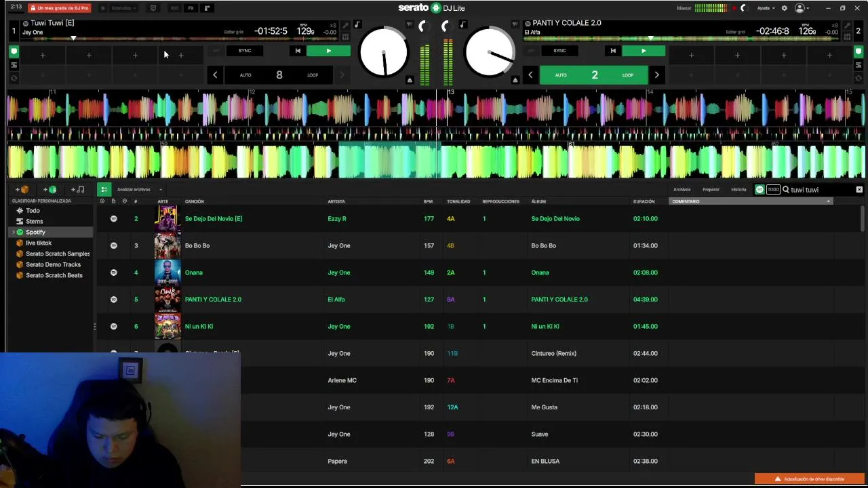Click 'Editar grid' on deck 2
This screenshot has height=488, width=868.
coord(735,32)
